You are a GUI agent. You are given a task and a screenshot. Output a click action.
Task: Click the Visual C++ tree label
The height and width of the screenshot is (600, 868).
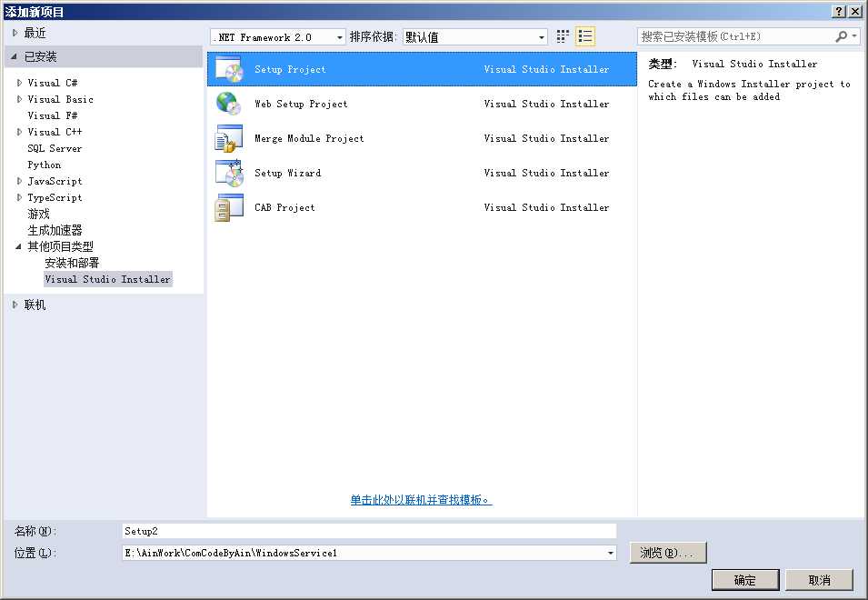(x=55, y=132)
